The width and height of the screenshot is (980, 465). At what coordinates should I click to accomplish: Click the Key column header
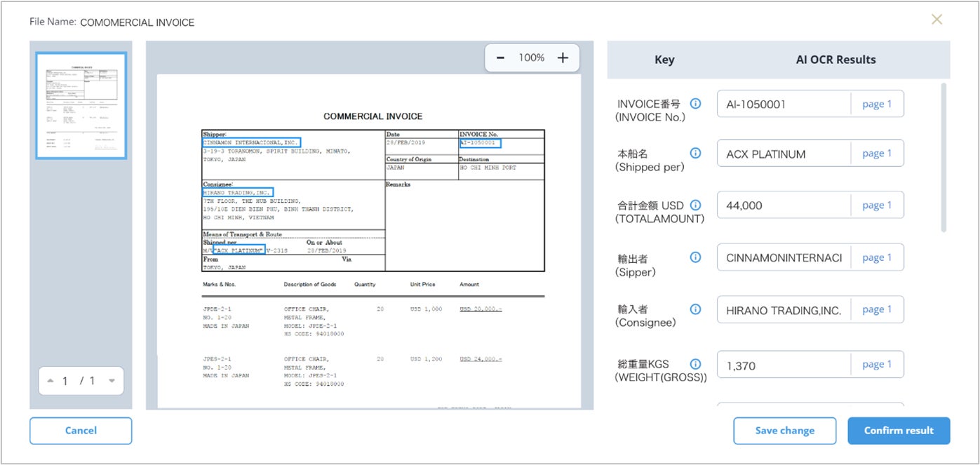coord(664,60)
